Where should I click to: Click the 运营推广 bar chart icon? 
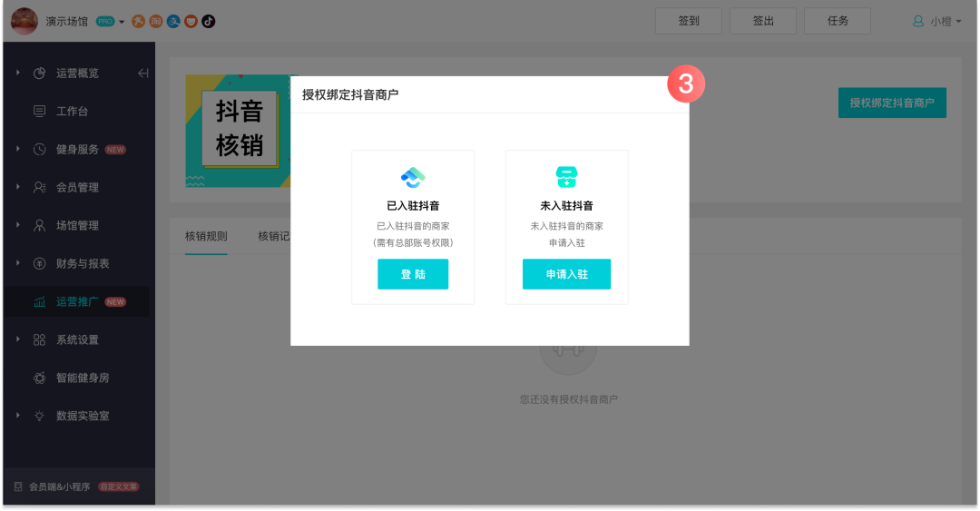[39, 302]
